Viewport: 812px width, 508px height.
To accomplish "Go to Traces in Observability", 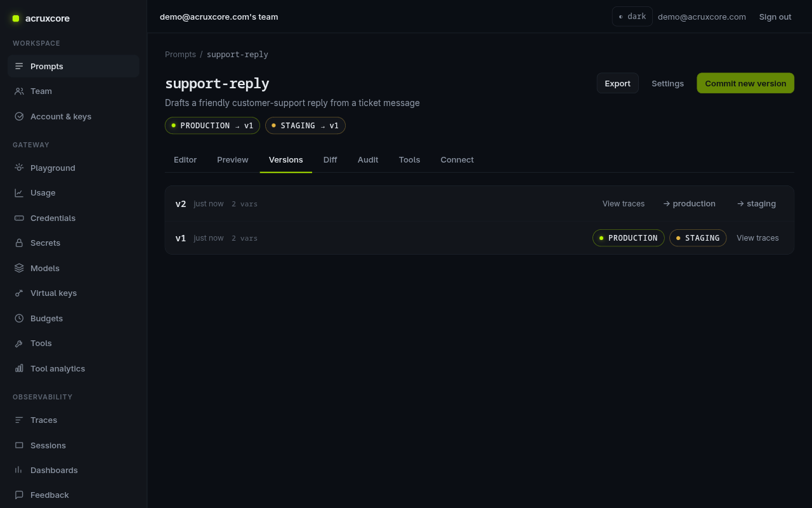I will (74, 420).
